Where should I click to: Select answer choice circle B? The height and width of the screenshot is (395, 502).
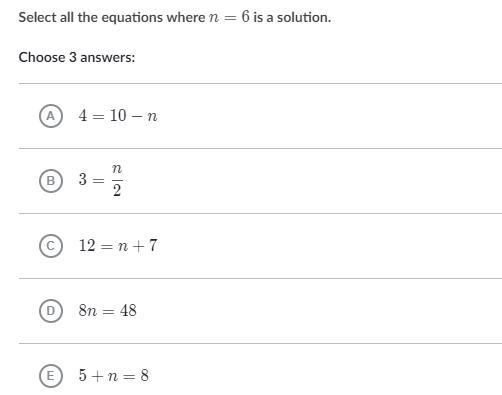(51, 181)
